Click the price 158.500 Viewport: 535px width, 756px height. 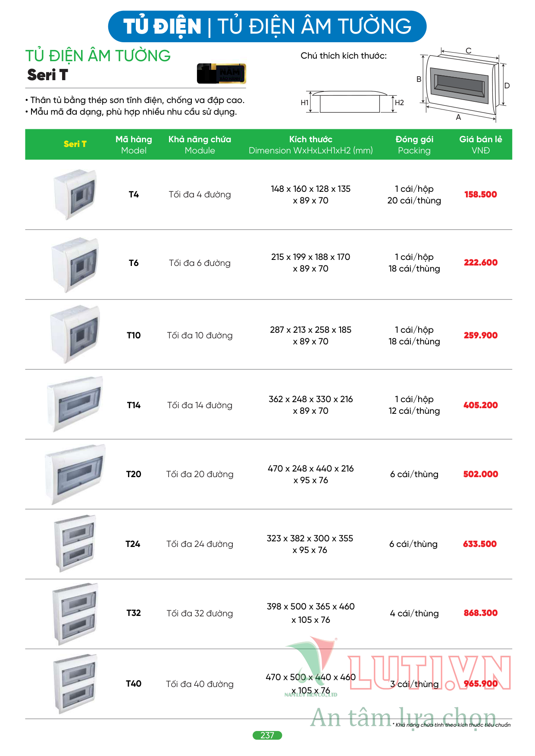480,194
